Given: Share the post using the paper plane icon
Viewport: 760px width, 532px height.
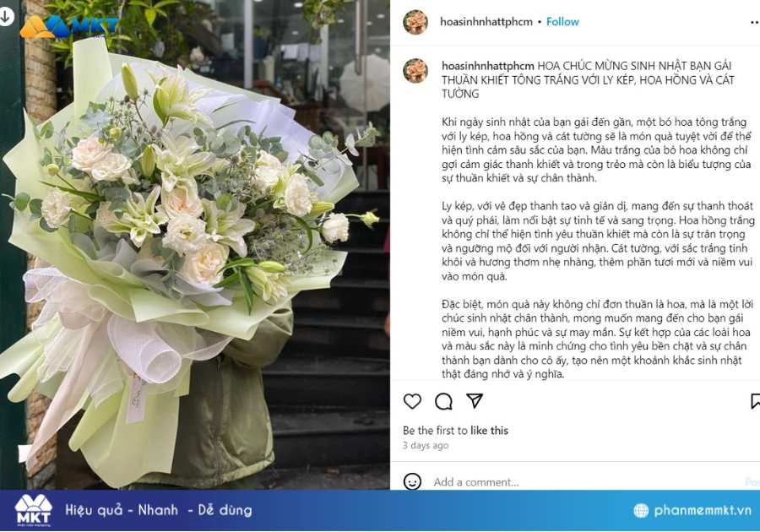Looking at the screenshot, I should coord(474,401).
